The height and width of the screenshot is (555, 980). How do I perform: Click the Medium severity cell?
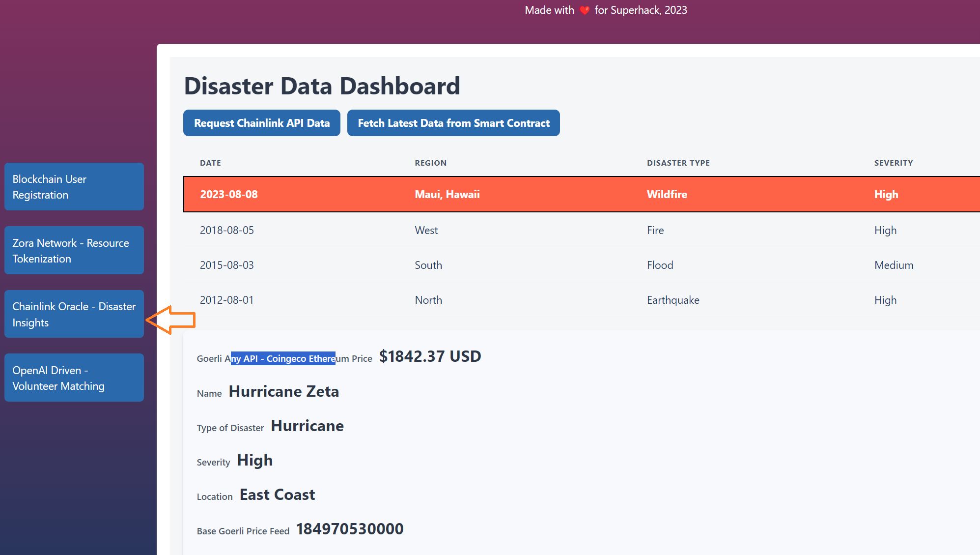tap(894, 265)
